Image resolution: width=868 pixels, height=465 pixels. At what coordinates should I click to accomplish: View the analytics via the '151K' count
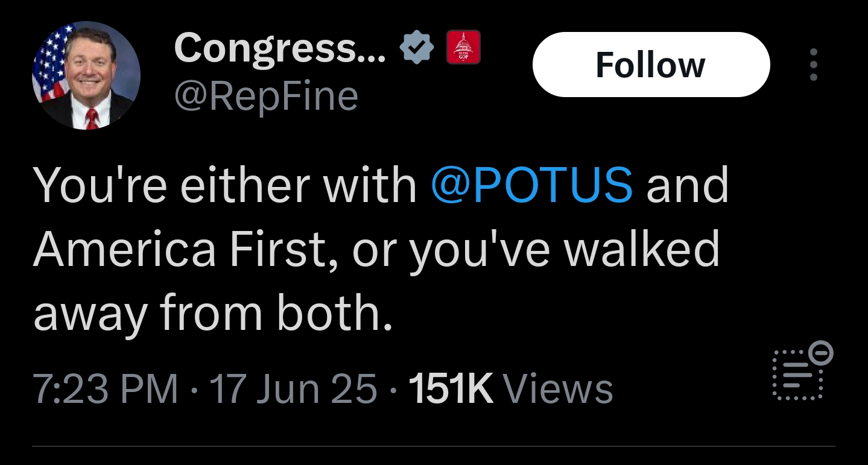pyautogui.click(x=451, y=389)
